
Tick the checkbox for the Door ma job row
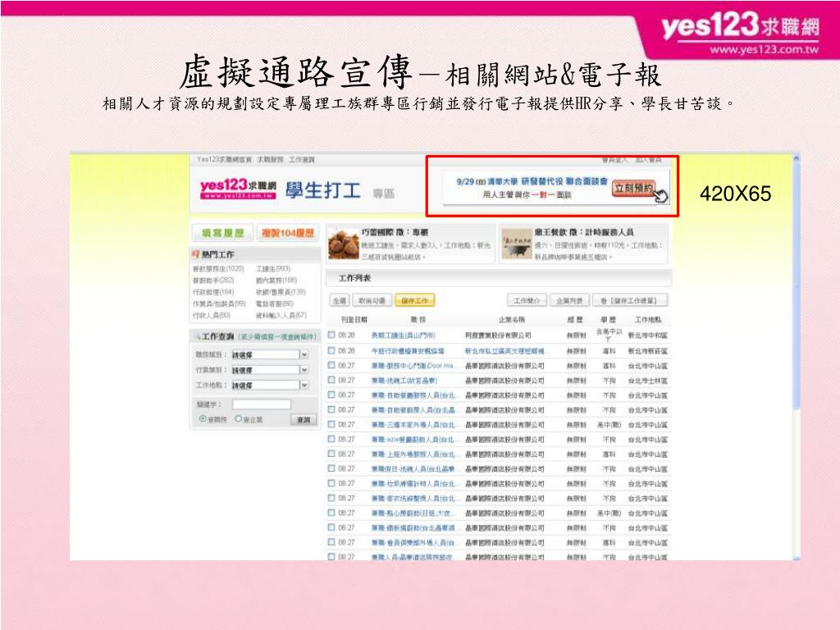[331, 365]
